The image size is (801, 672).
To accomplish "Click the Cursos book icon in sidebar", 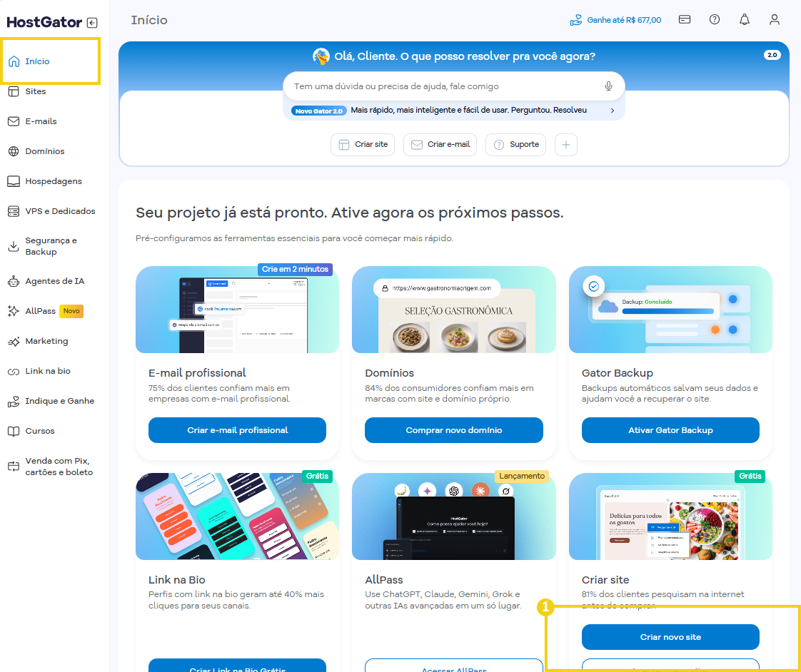I will (x=14, y=432).
